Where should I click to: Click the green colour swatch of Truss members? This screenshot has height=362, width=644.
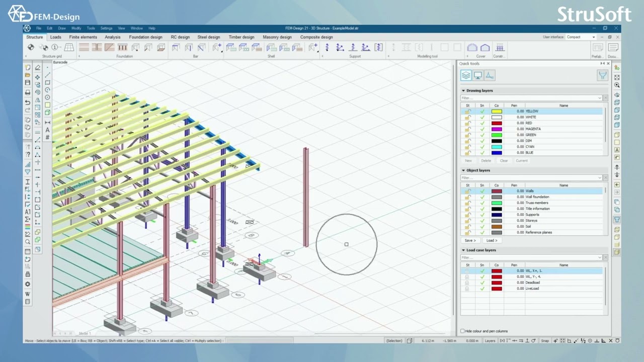click(x=497, y=203)
